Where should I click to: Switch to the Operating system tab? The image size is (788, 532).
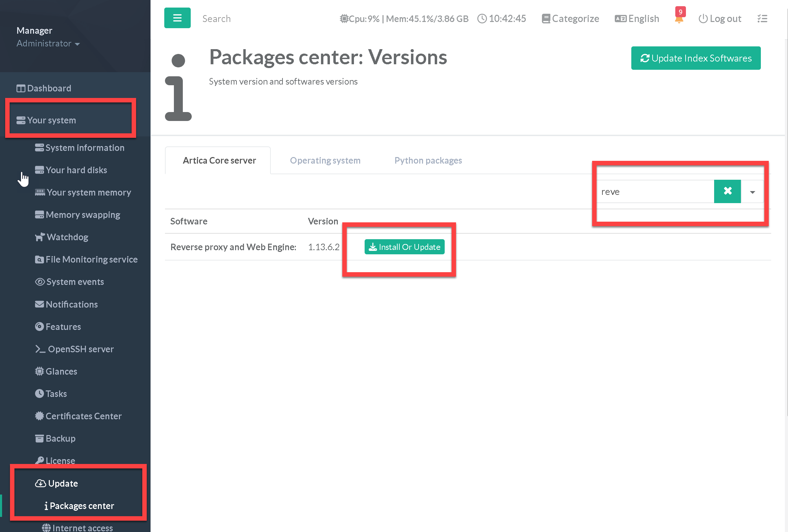325,160
